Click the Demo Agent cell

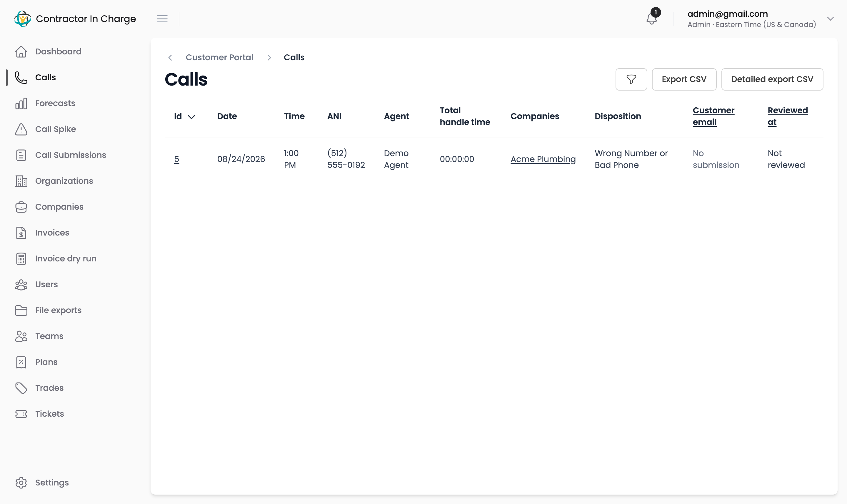(x=396, y=159)
